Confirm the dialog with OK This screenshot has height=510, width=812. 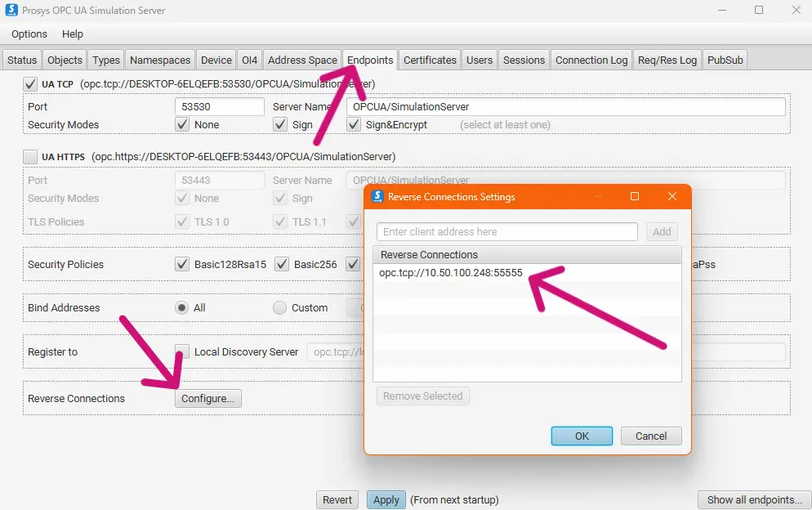(582, 436)
